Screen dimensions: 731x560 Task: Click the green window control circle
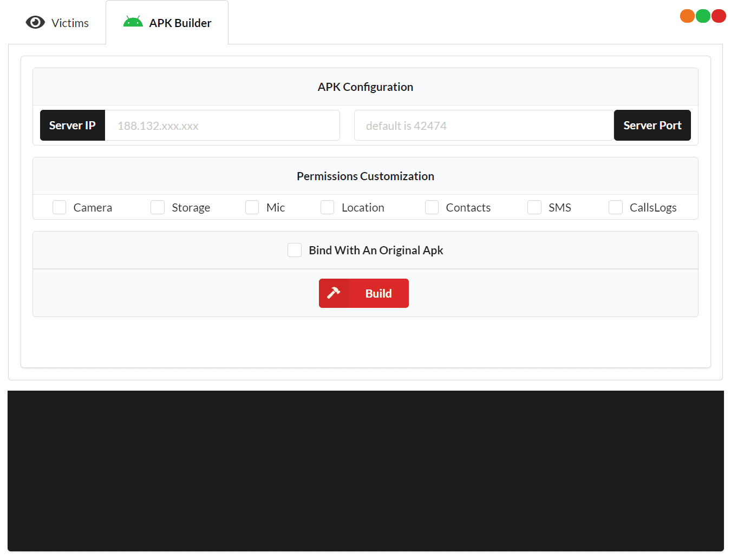[702, 16]
